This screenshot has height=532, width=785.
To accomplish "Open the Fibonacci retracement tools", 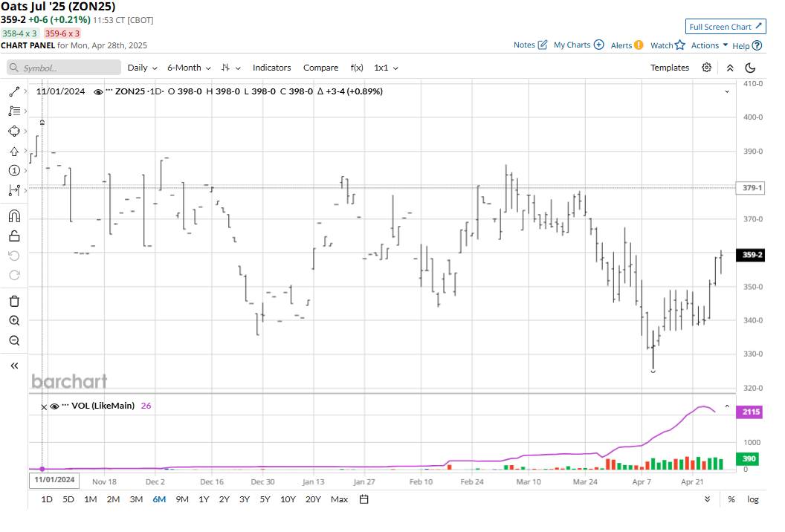I will pyautogui.click(x=14, y=111).
